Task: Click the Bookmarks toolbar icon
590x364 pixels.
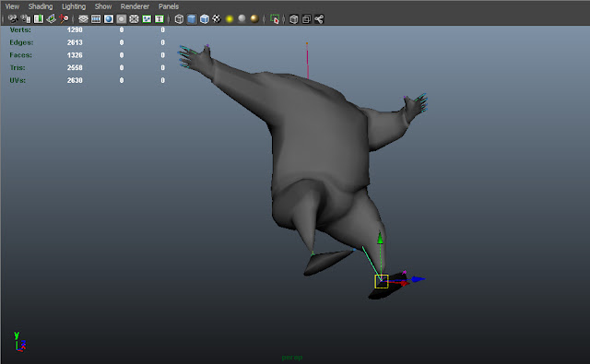Action: pos(39,18)
